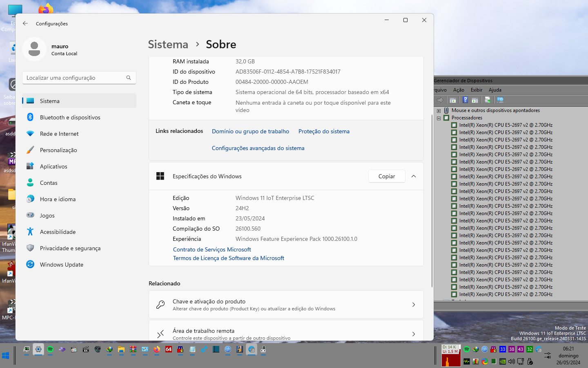The width and height of the screenshot is (588, 368).
Task: Open File Explorer from the taskbar
Action: pyautogui.click(x=121, y=349)
